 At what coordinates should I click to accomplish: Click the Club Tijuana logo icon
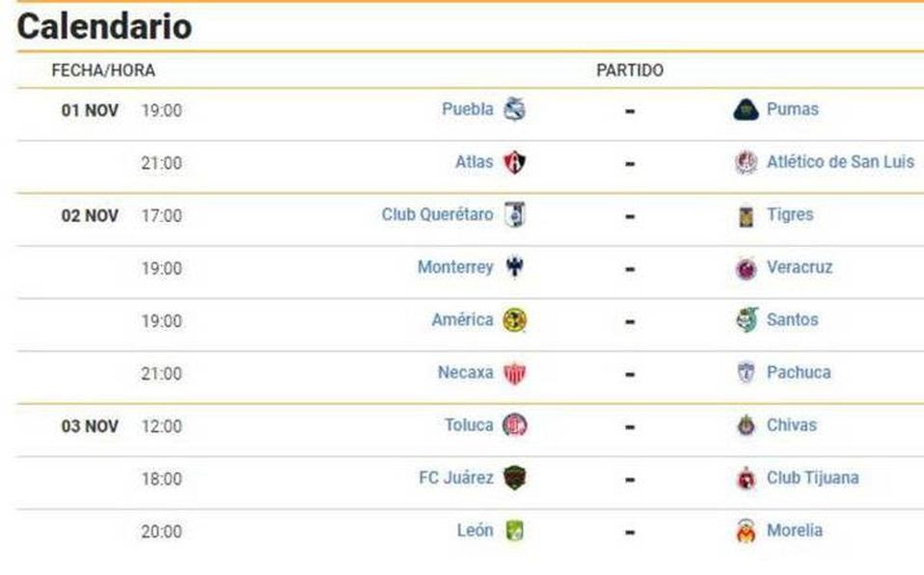point(746,479)
